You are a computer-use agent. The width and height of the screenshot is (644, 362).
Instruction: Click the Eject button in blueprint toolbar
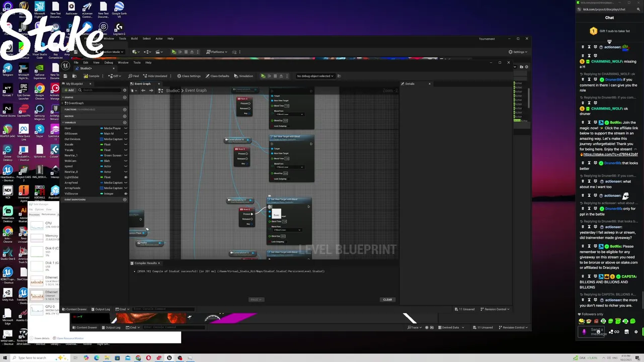tap(281, 76)
